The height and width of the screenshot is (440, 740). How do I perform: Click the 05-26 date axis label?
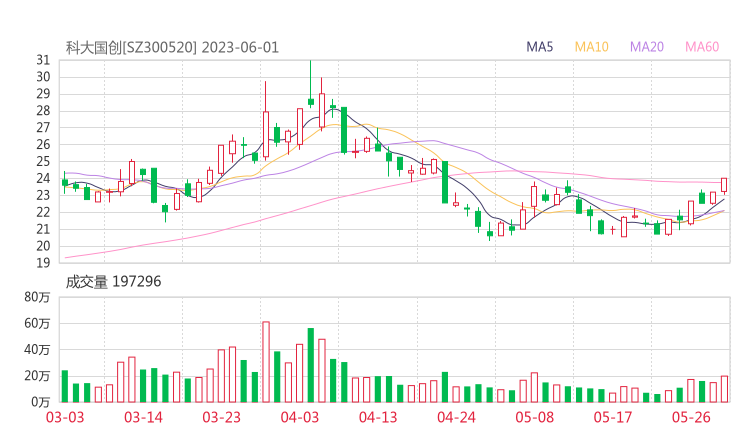coord(691,417)
